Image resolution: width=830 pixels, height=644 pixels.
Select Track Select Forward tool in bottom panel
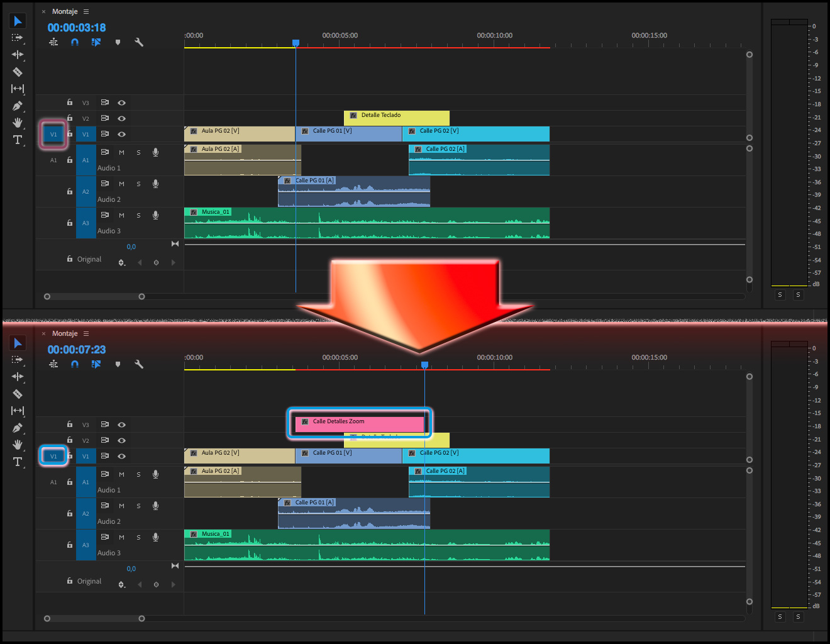point(18,360)
